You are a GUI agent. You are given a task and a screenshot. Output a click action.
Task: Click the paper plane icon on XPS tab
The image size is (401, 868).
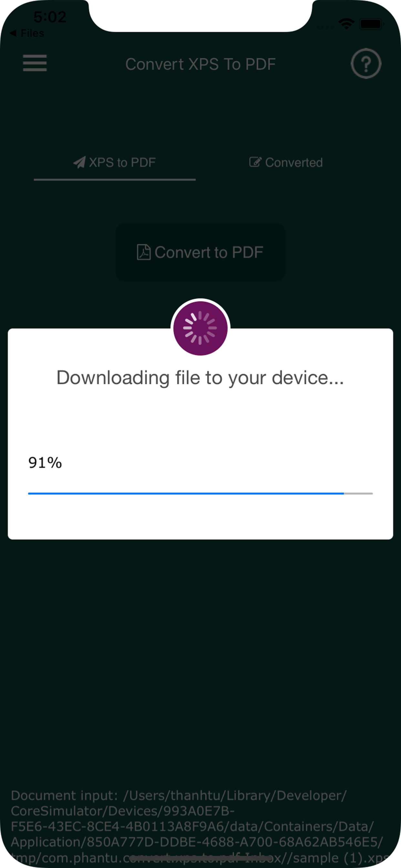(79, 162)
